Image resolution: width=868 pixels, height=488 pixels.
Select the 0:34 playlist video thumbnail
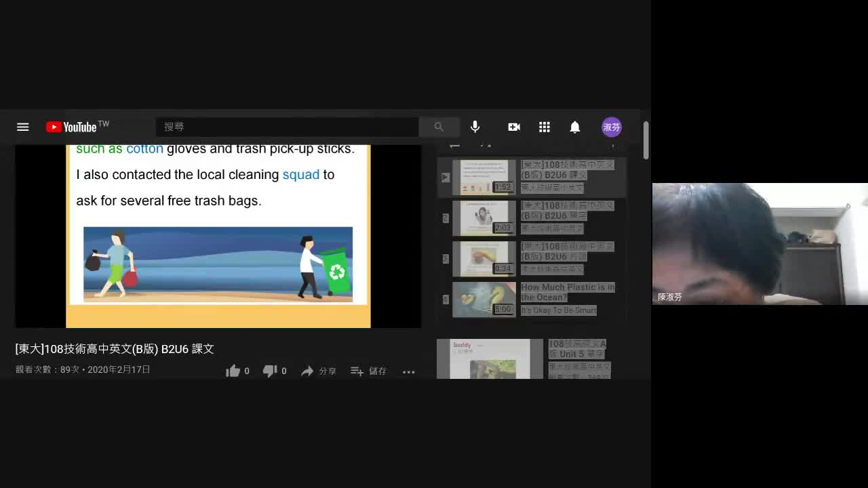(484, 258)
